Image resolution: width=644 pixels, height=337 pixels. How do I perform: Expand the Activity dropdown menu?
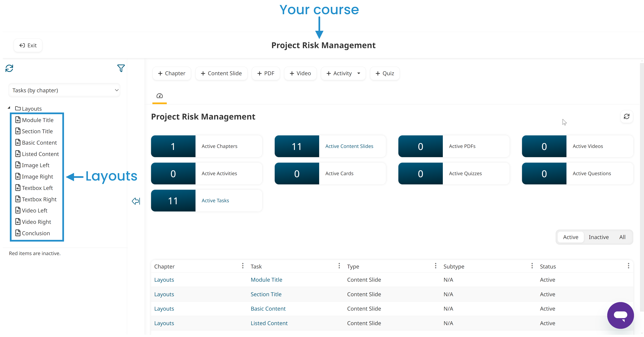click(359, 73)
